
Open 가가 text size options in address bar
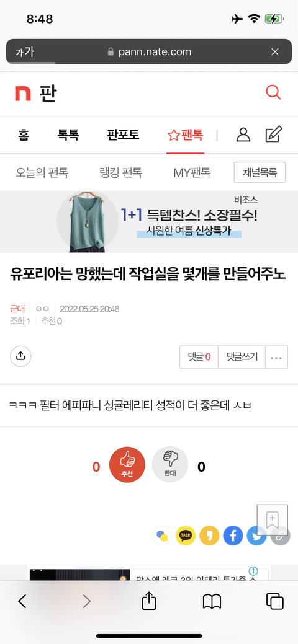pos(25,51)
